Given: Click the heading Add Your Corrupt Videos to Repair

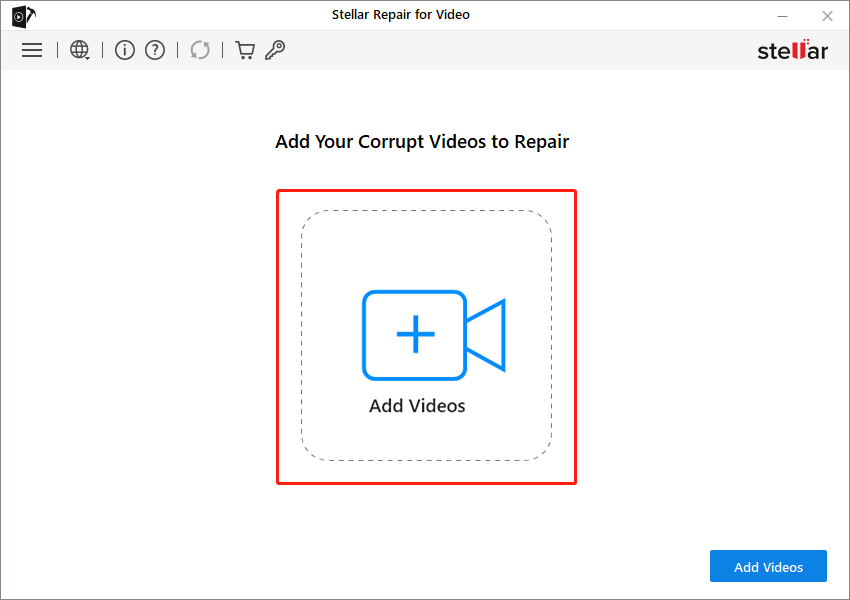Looking at the screenshot, I should click(x=422, y=141).
